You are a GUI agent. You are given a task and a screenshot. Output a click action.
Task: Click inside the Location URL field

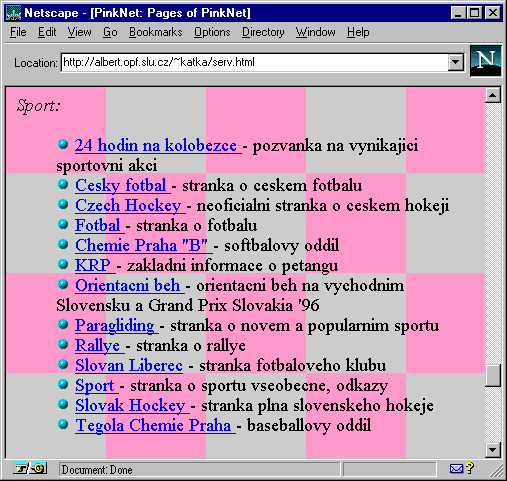(255, 62)
